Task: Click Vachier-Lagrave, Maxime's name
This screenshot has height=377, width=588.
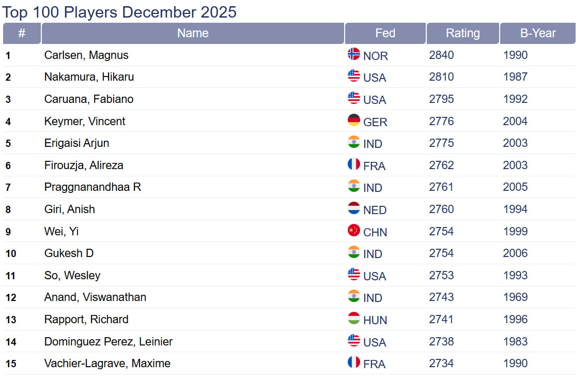Action: tap(107, 364)
